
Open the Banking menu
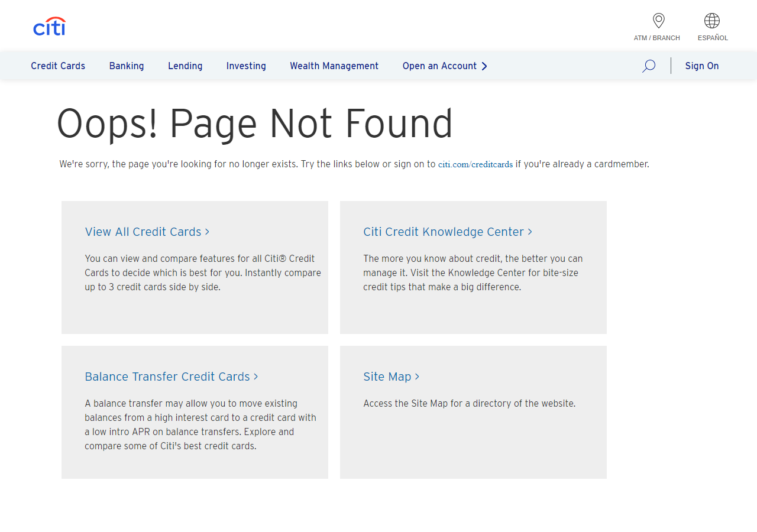tap(127, 66)
